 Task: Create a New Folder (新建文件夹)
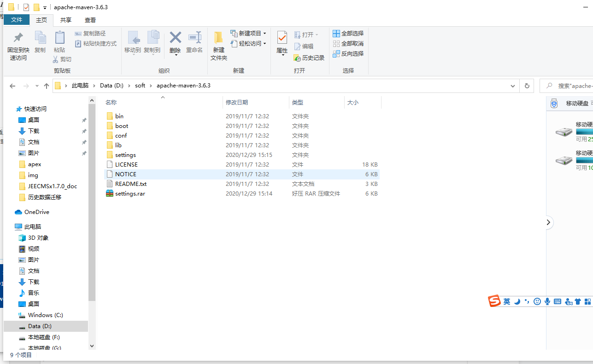pos(219,46)
